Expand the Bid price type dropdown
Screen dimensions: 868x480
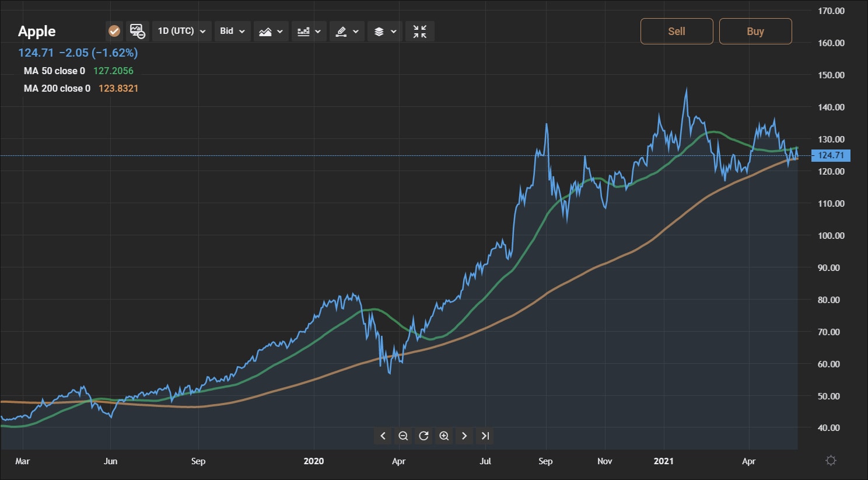pos(232,31)
